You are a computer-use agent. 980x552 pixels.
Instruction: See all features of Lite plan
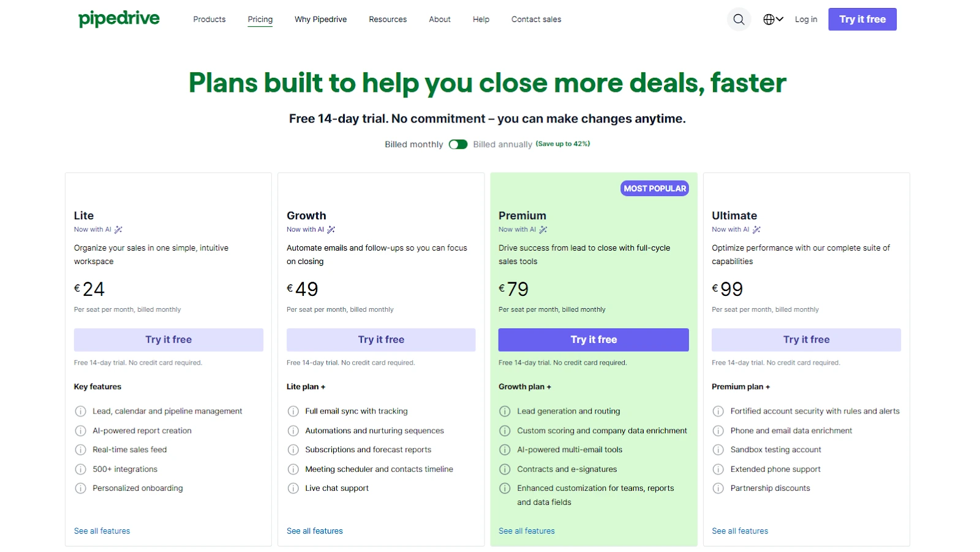click(x=102, y=531)
